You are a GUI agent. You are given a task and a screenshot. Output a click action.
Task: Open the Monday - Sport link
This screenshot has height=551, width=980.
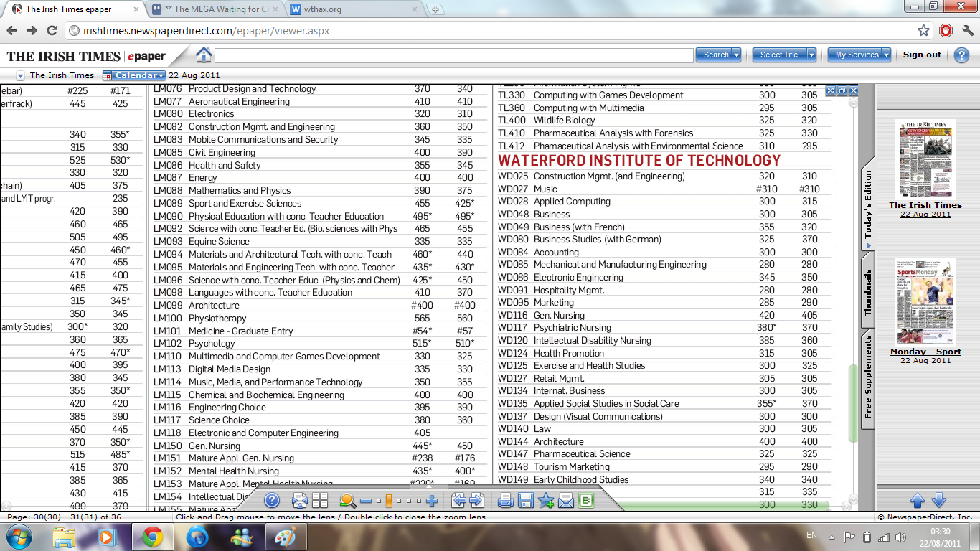tap(925, 352)
